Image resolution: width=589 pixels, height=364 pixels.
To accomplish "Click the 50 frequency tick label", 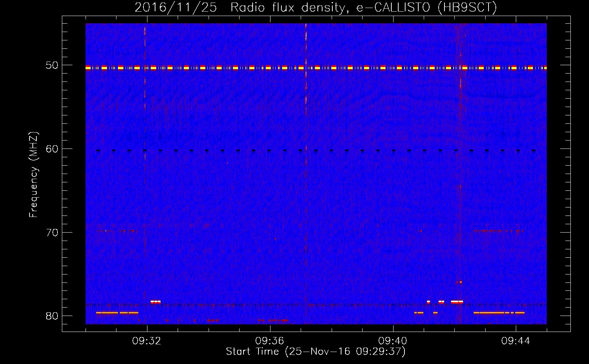I will [x=52, y=65].
